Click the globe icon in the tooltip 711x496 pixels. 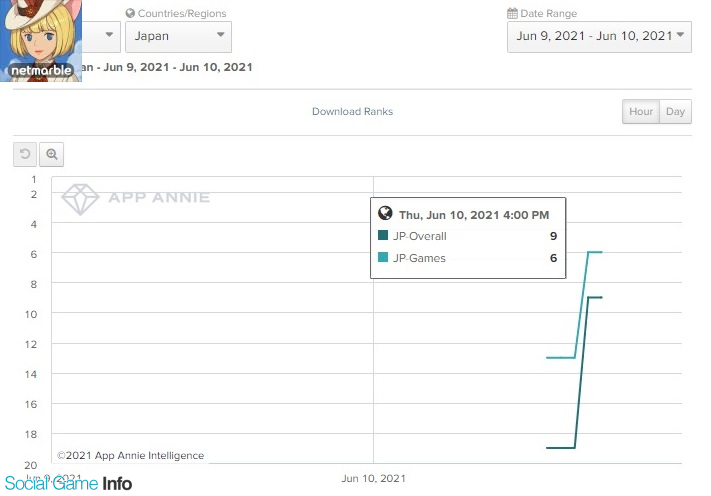(x=385, y=213)
